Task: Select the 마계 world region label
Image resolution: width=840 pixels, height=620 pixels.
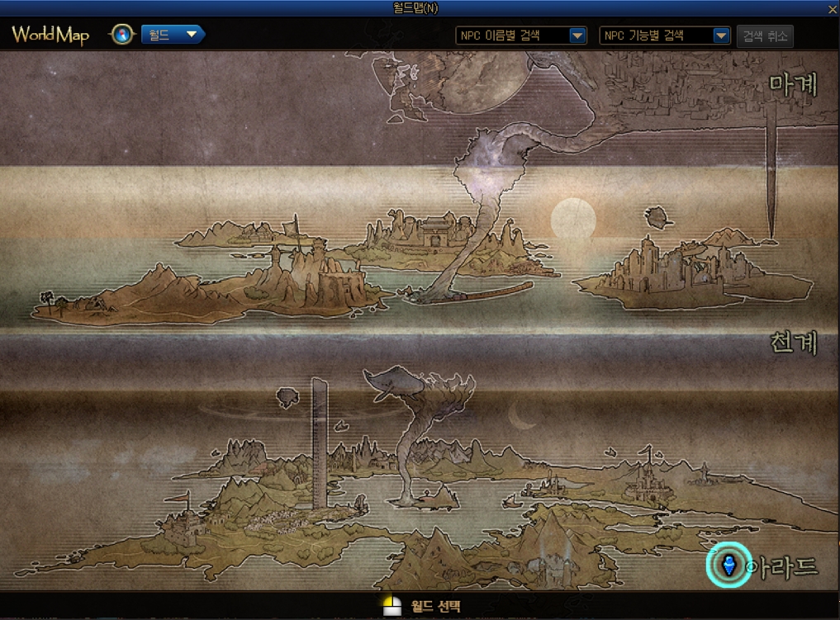Action: [792, 85]
